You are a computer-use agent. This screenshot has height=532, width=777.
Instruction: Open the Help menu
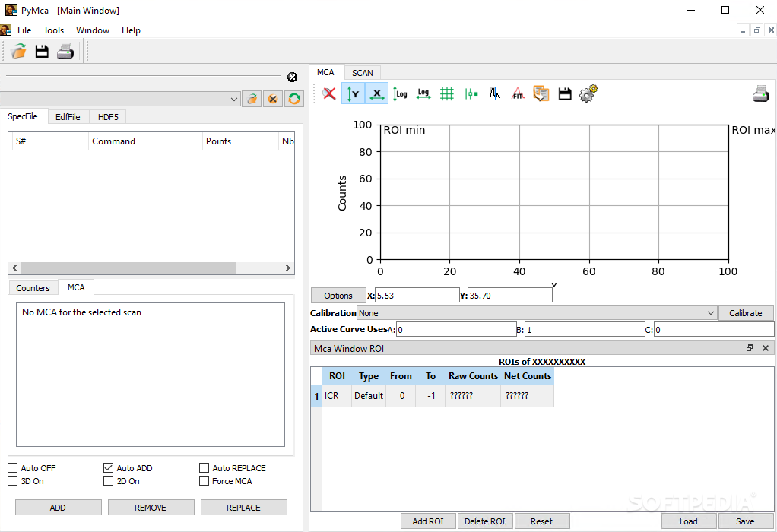131,30
